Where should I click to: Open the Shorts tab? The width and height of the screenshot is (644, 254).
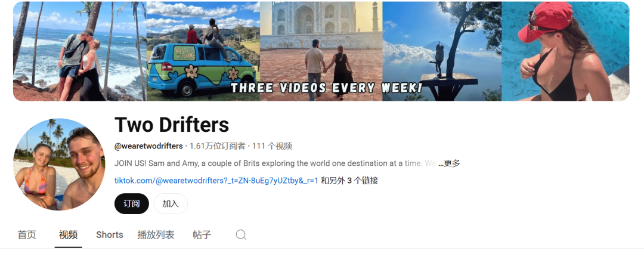110,235
